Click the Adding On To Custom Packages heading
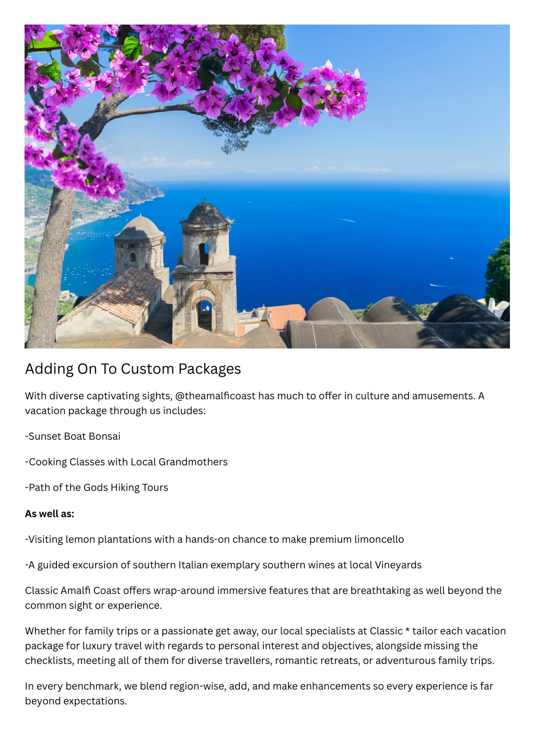The image size is (535, 756). [x=133, y=369]
